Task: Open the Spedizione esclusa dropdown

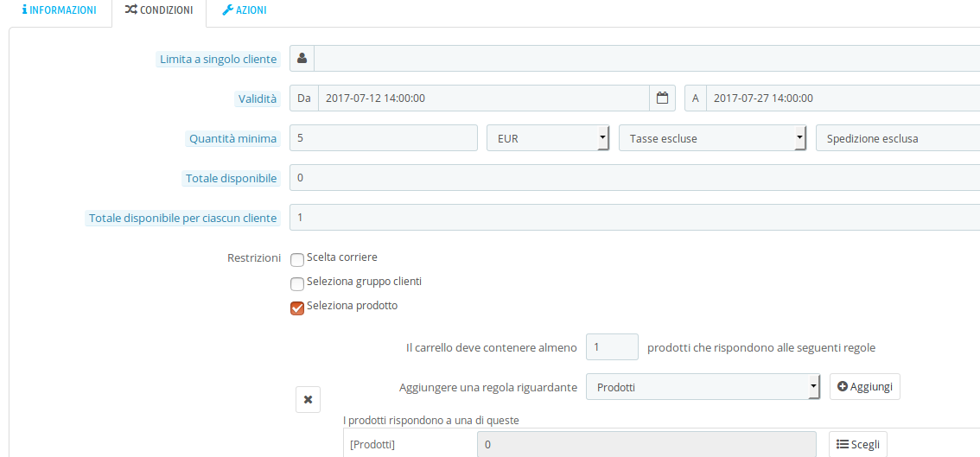Action: point(897,138)
